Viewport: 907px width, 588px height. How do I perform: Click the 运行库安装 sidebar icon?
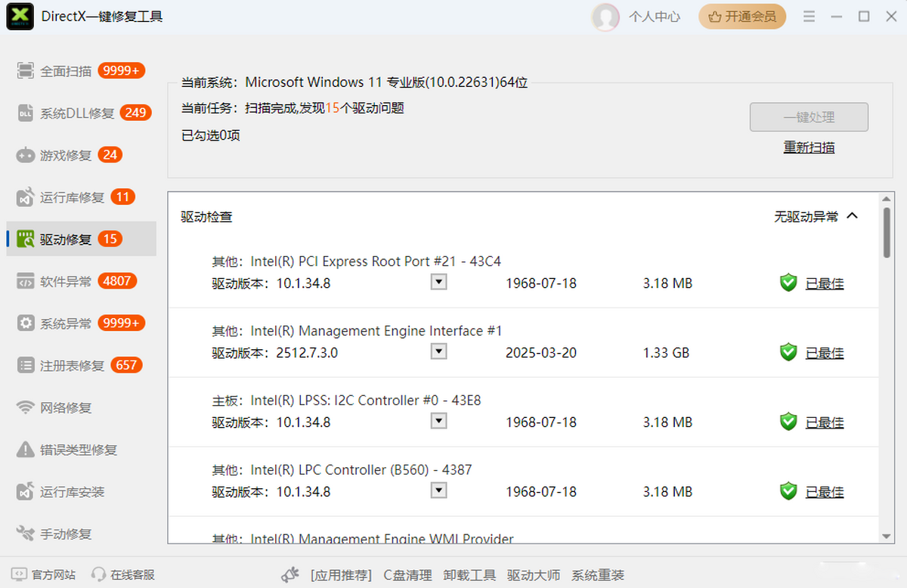(x=26, y=492)
